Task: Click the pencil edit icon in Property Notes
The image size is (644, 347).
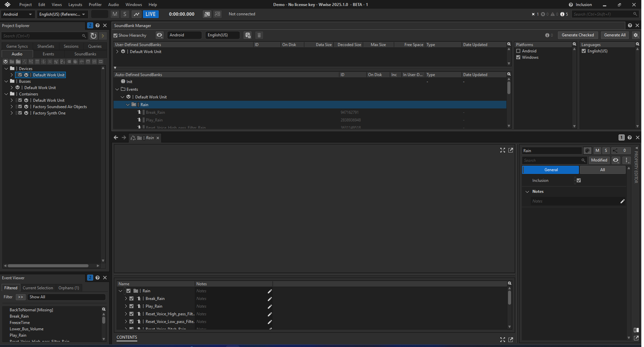Action: click(x=622, y=201)
